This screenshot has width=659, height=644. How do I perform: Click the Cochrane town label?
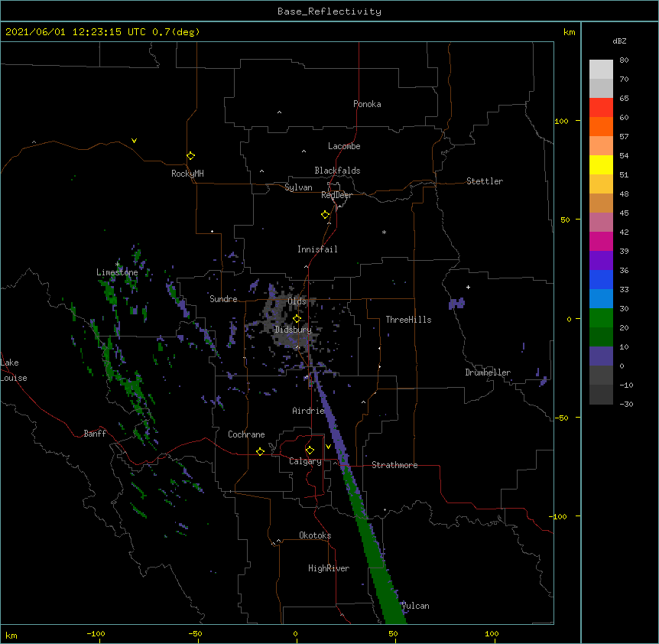[x=246, y=434]
